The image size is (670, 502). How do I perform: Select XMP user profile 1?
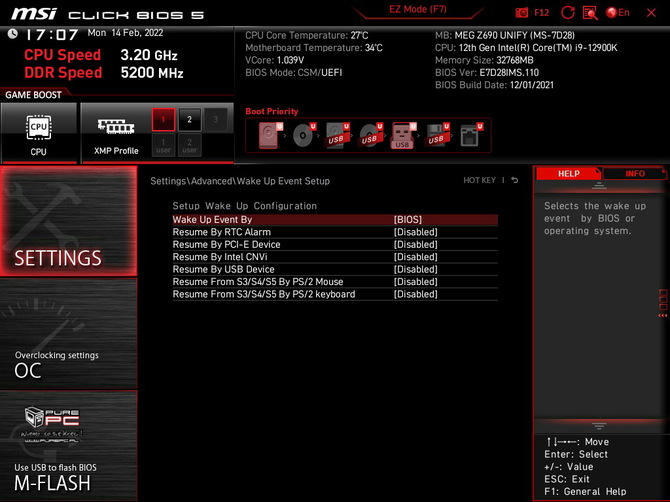tap(163, 145)
